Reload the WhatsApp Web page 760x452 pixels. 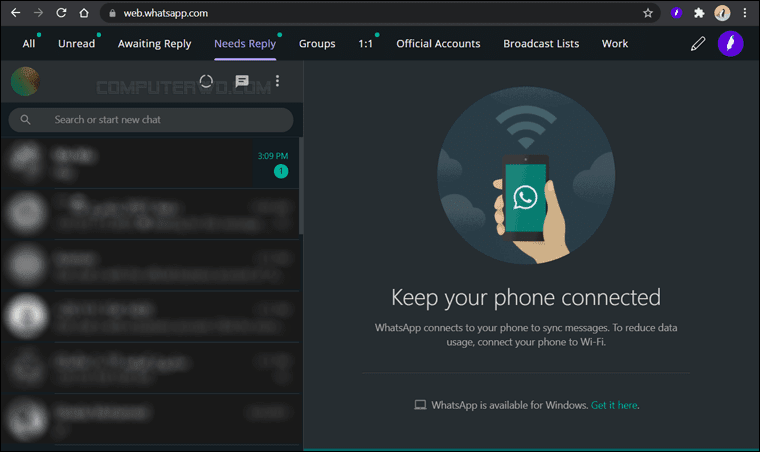(x=61, y=13)
